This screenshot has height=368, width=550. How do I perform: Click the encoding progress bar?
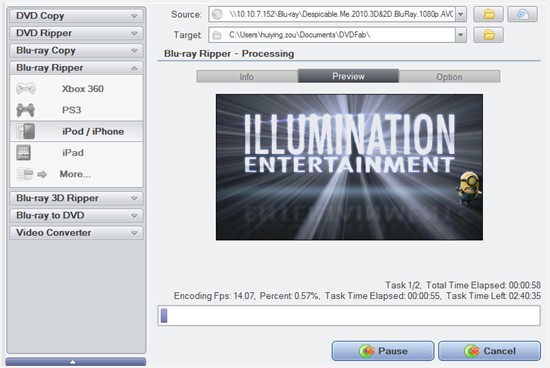349,316
